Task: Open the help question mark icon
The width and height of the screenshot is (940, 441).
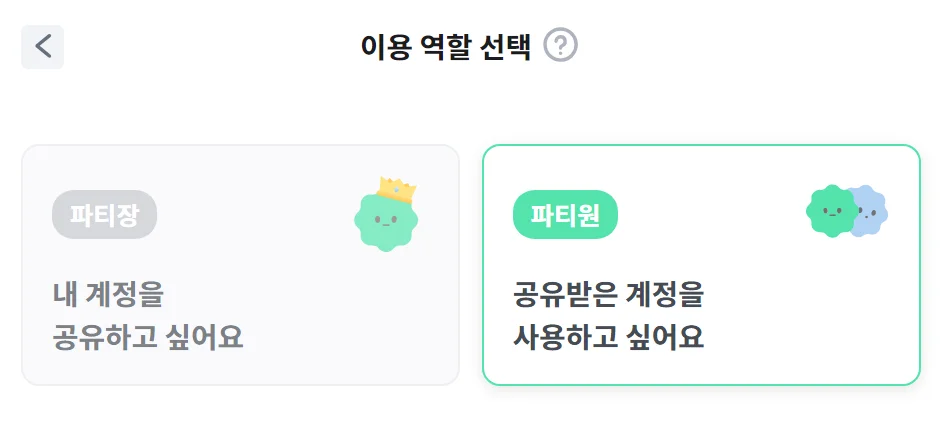Action: (561, 46)
